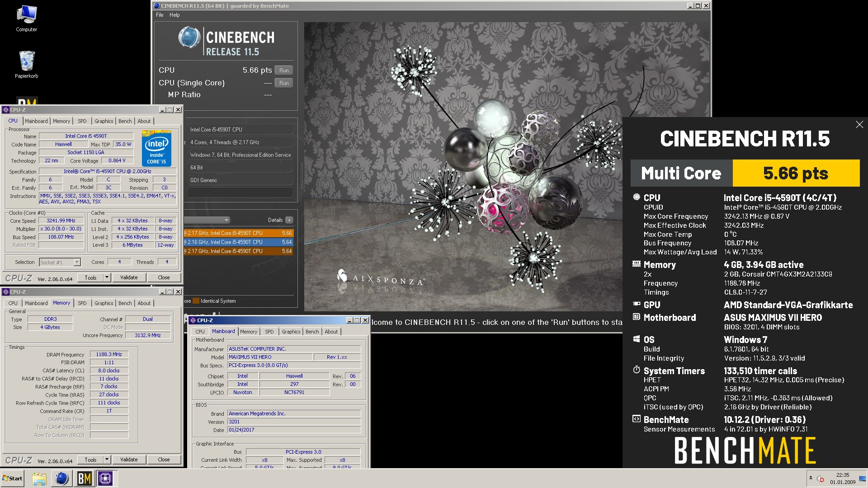Click the Core Speed 3241.99 MHz field
The height and width of the screenshot is (488, 868).
pos(61,221)
